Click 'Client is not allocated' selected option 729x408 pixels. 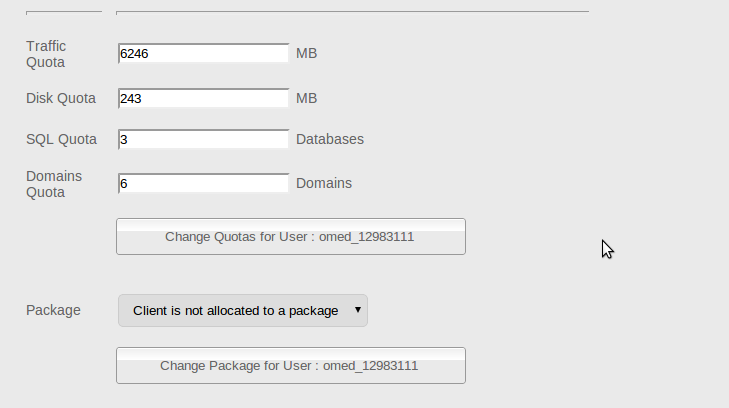click(236, 311)
